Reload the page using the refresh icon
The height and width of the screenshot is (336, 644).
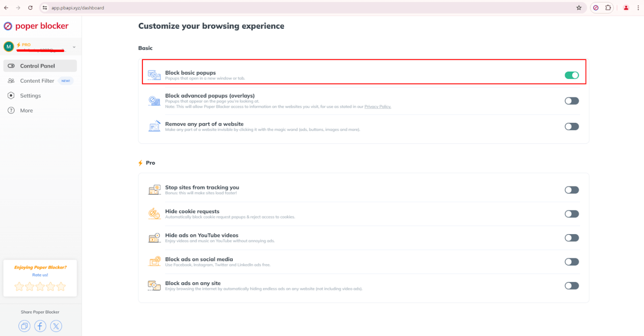coord(30,8)
